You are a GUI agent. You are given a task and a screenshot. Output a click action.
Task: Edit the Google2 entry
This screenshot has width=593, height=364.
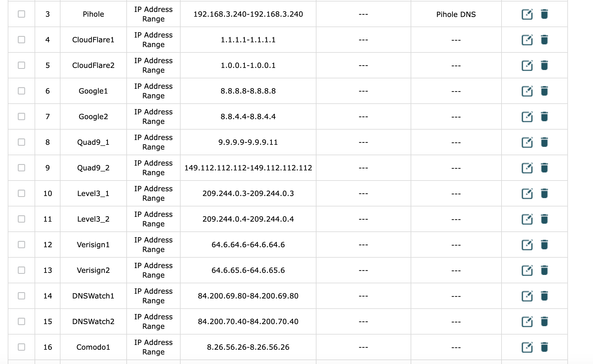[x=527, y=117]
